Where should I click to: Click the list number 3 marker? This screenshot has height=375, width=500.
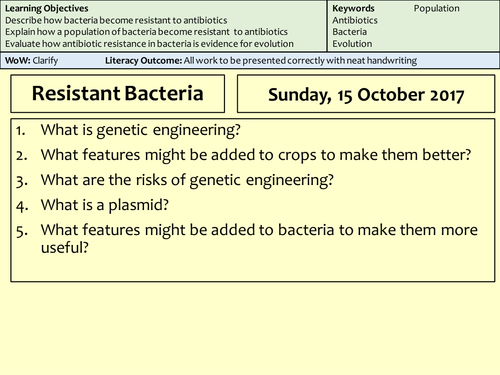point(21,182)
